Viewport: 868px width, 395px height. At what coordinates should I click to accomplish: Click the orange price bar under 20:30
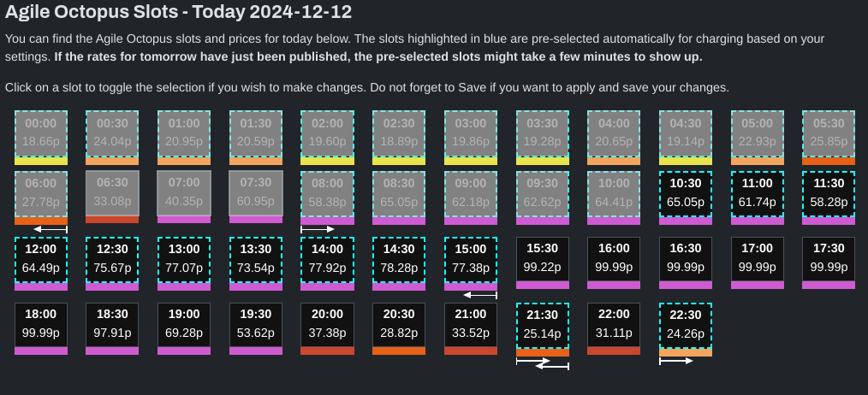tap(399, 351)
